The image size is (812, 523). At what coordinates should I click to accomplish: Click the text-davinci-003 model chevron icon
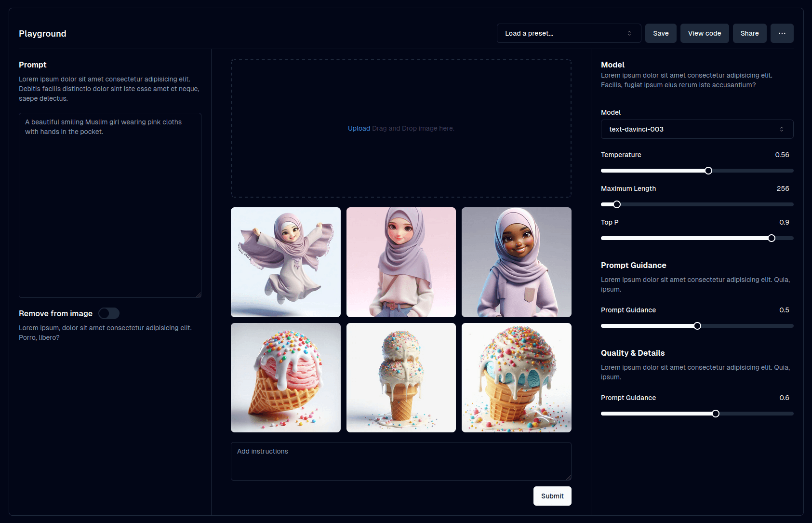(781, 129)
